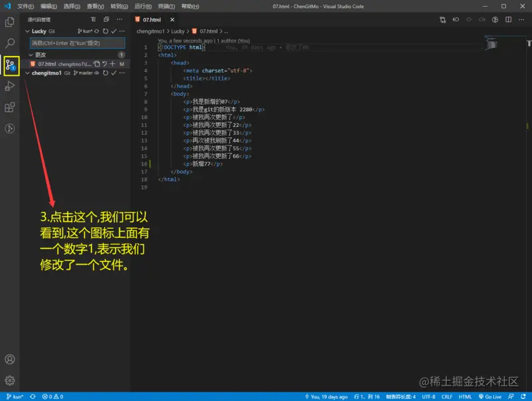Screen dimensions: 532x401
Task: Change the UTF-8 file encoding
Action: click(x=428, y=396)
